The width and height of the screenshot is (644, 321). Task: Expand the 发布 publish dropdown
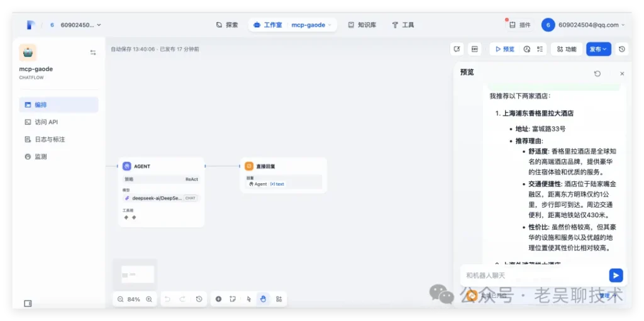click(x=598, y=49)
